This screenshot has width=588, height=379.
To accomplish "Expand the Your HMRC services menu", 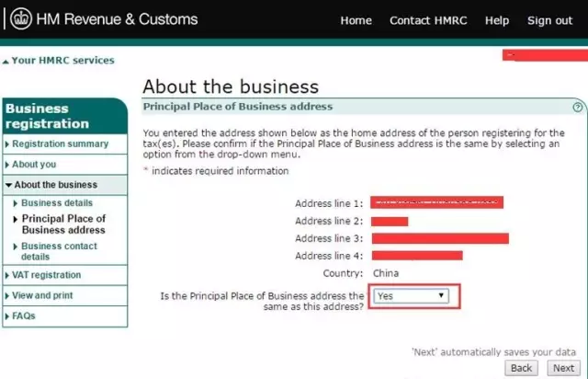I will point(61,61).
